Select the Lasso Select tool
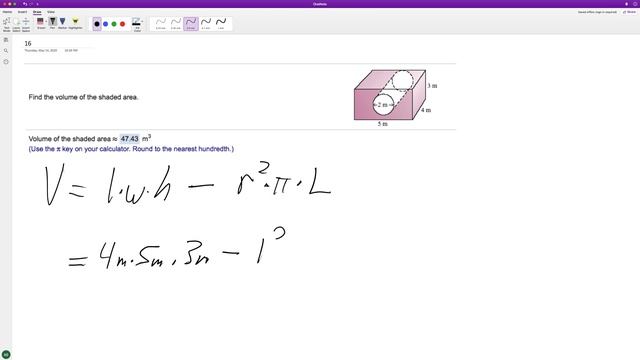This screenshot has width=640, height=360. (x=16, y=24)
